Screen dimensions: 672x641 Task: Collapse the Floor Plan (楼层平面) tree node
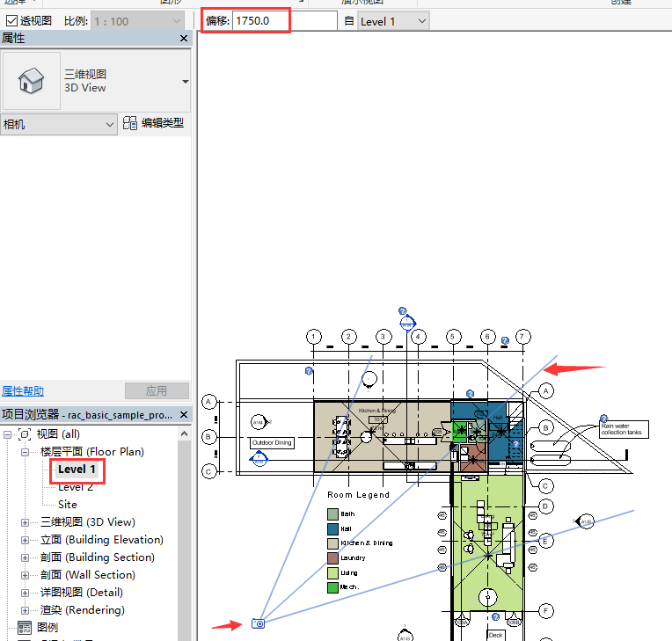click(25, 452)
